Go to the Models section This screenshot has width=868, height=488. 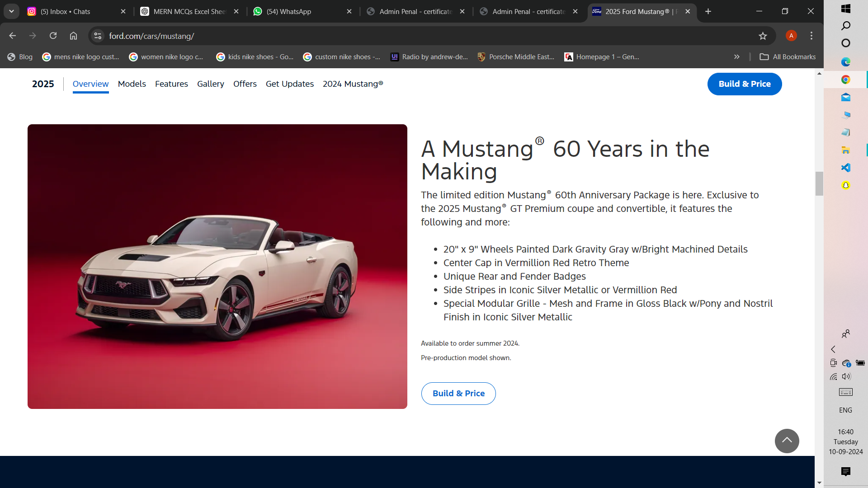[132, 84]
